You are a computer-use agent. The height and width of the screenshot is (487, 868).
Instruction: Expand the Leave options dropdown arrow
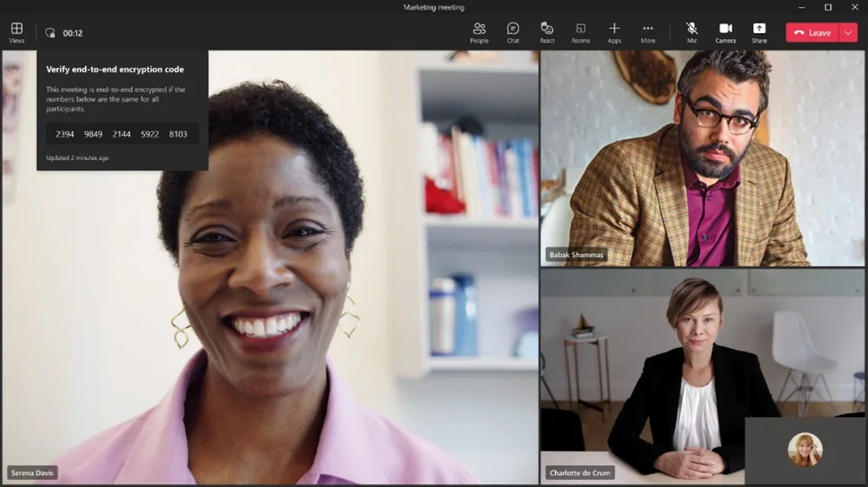[848, 32]
